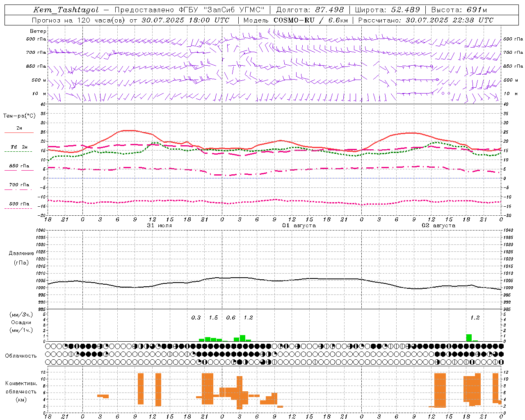Viewport: 525px width, 420px height.
Task: Click the Ветер wind panel label
Action: (38, 31)
